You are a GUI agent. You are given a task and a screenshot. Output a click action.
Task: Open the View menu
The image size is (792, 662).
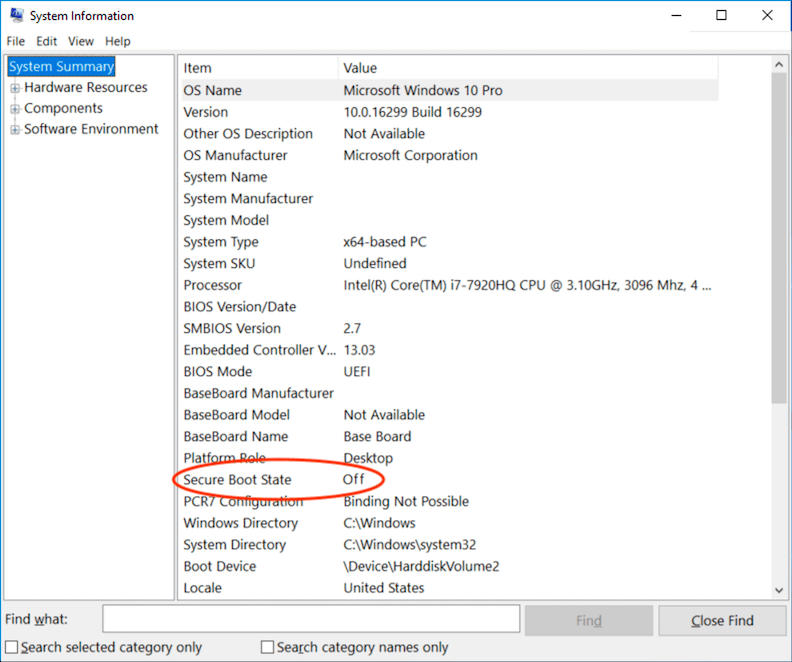pyautogui.click(x=81, y=41)
